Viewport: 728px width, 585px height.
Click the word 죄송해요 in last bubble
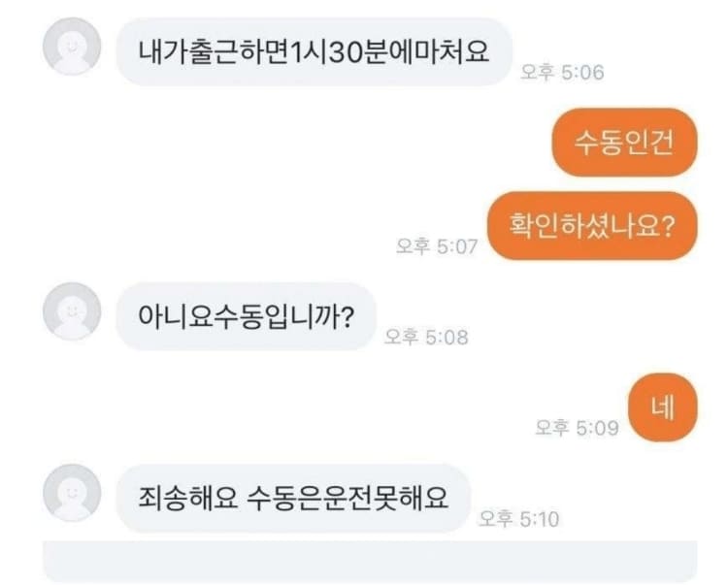click(x=188, y=499)
